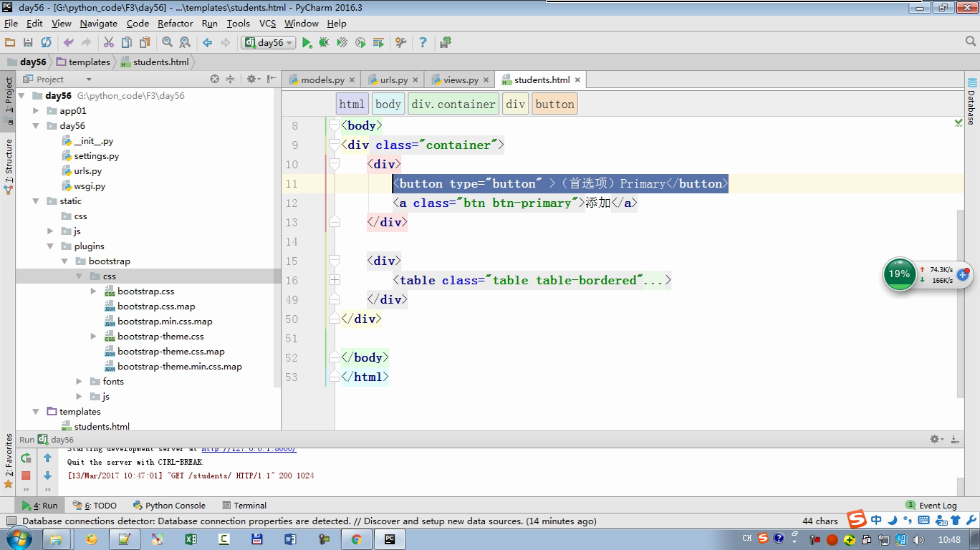This screenshot has width=980, height=550.
Task: Open the blue question mark Help icon
Action: tap(423, 43)
